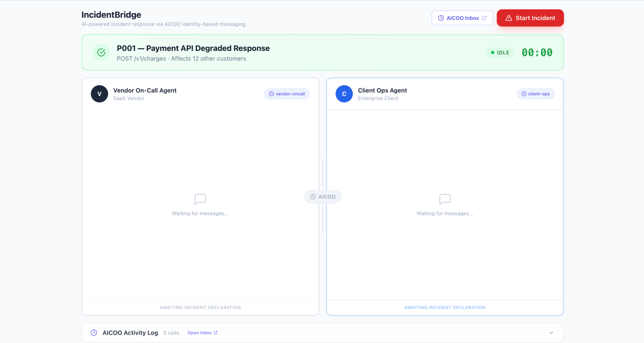
Task: Click the warning triangle on Start Incident
Action: point(509,18)
